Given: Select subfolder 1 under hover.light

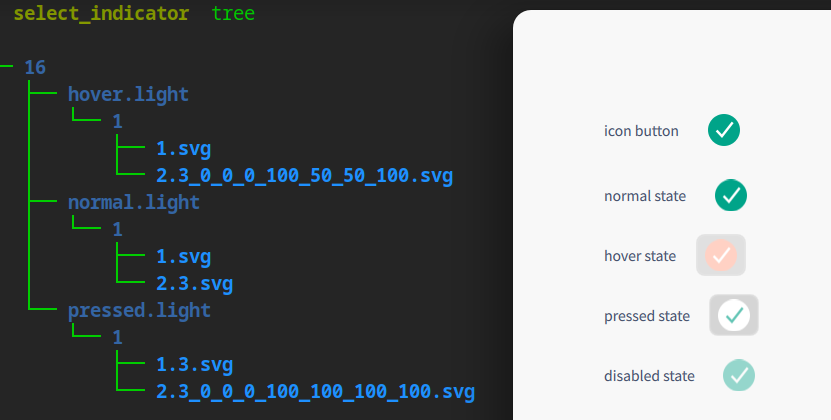Looking at the screenshot, I should point(117,121).
